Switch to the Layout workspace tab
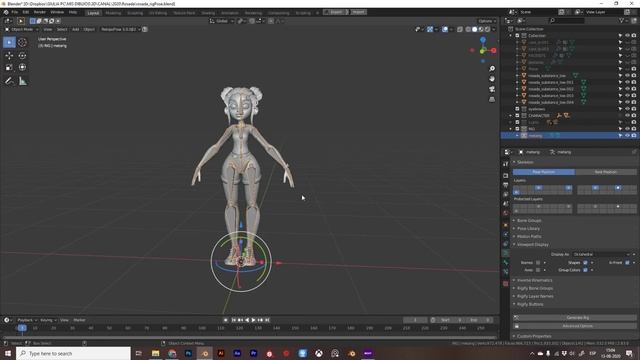Screen dimensions: 640x360 93,13
